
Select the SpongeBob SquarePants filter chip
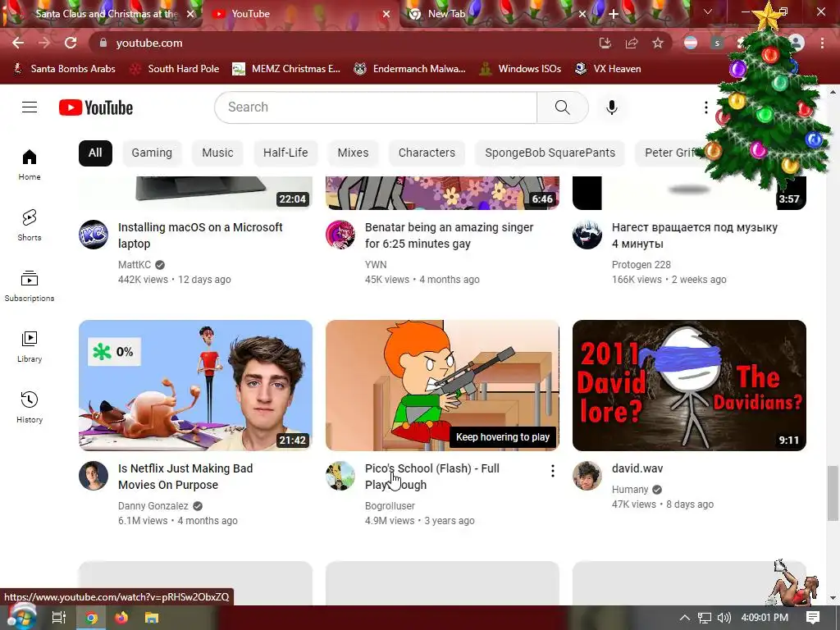(550, 153)
